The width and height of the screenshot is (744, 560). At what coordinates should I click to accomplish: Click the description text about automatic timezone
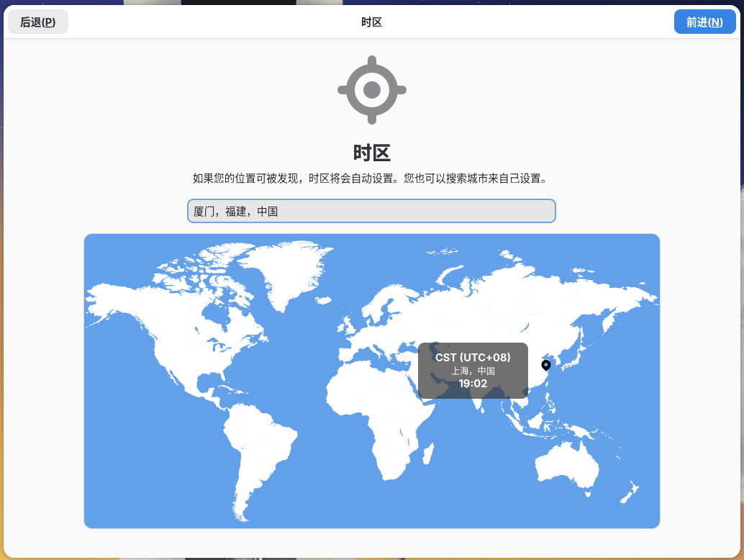pyautogui.click(x=371, y=179)
